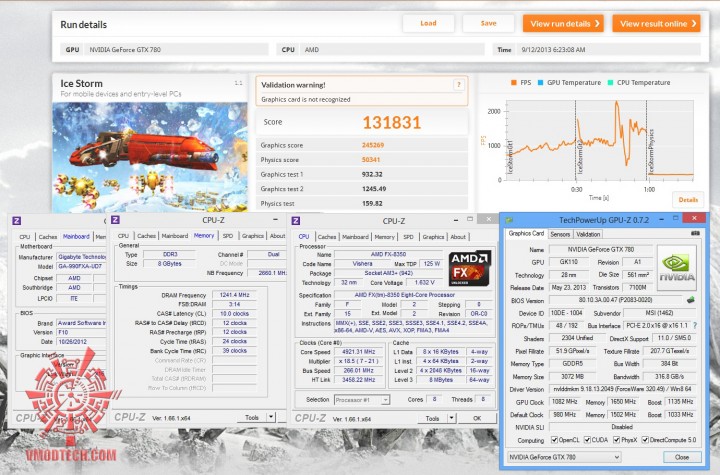Toggle FPS legend item in graph
Screen dimensions: 720x475
[x=521, y=83]
